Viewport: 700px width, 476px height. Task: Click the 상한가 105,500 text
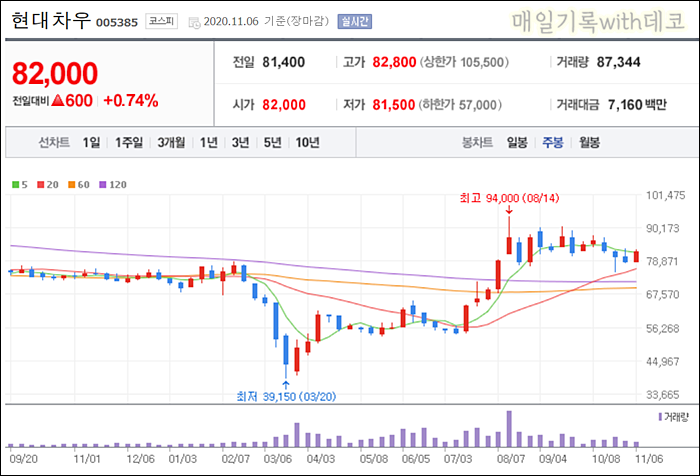(464, 62)
